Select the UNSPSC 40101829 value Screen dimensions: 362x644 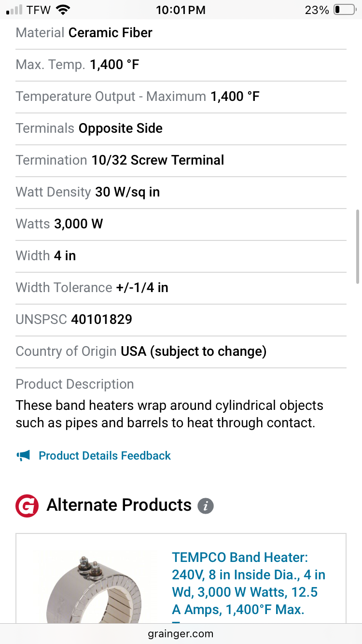coord(101,319)
